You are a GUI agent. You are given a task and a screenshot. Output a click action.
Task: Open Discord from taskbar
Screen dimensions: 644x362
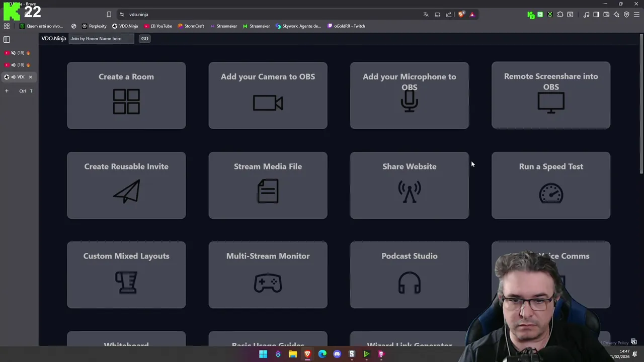pos(337,354)
